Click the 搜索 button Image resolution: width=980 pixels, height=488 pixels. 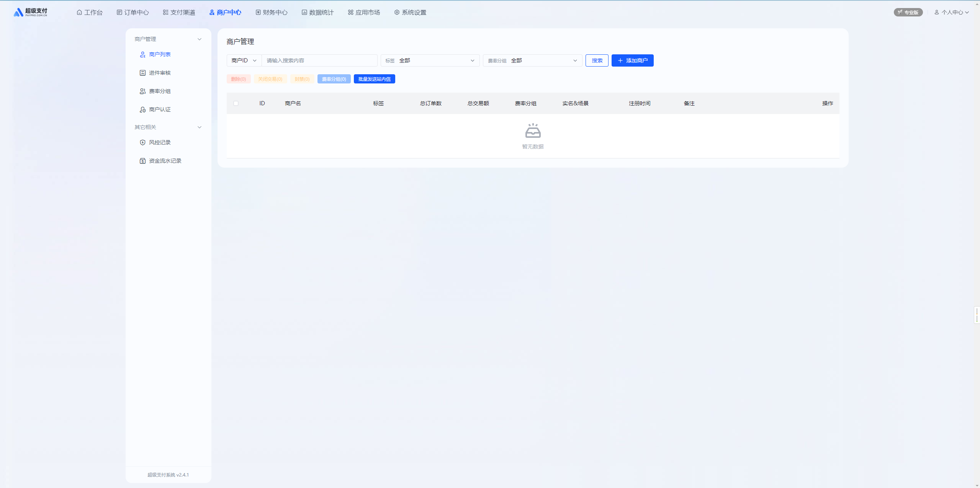[x=597, y=60]
